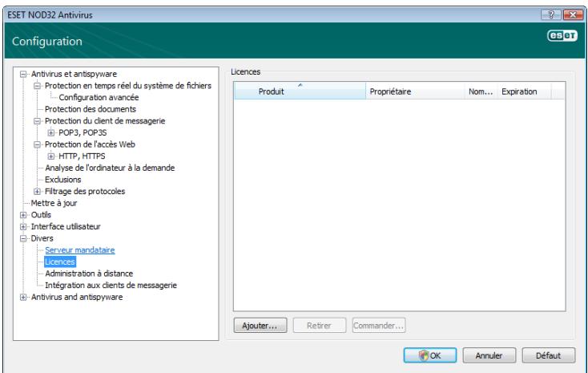Select Outils tree item
Image resolution: width=588 pixels, height=373 pixels.
(41, 215)
